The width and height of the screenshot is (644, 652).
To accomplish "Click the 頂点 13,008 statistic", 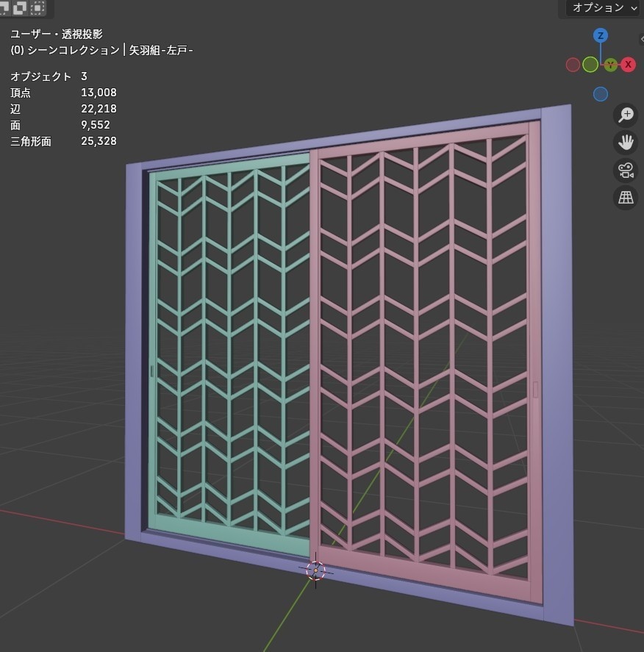I will click(x=63, y=93).
